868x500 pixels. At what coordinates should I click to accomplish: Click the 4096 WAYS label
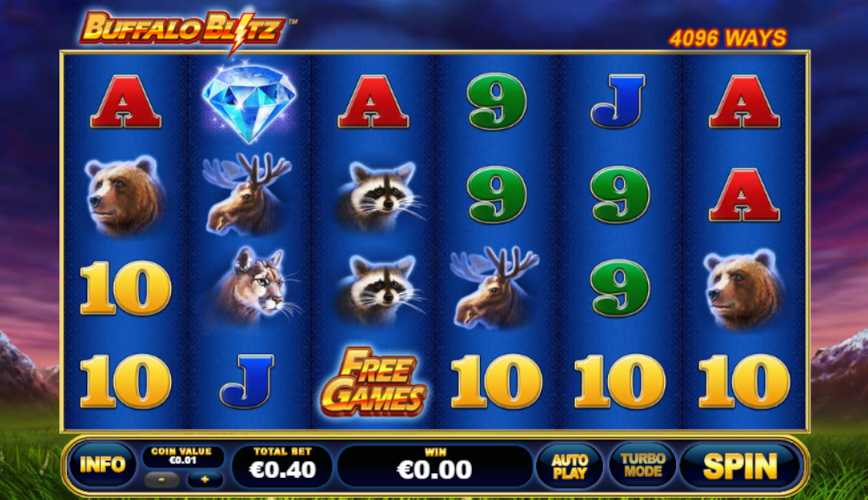click(x=727, y=38)
